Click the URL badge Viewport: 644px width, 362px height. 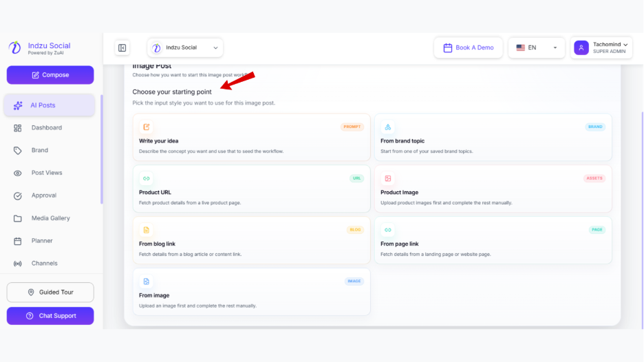[356, 178]
